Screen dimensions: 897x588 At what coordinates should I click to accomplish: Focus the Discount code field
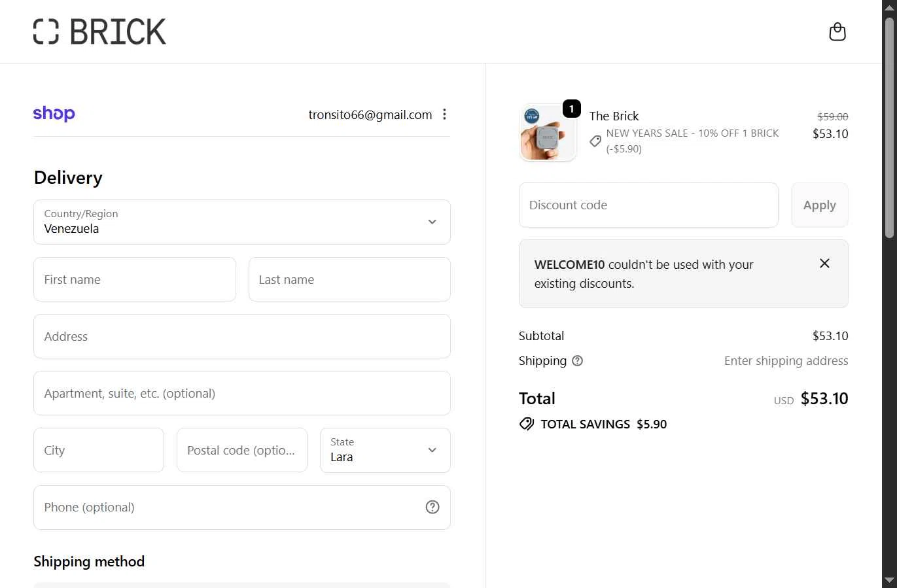point(648,205)
